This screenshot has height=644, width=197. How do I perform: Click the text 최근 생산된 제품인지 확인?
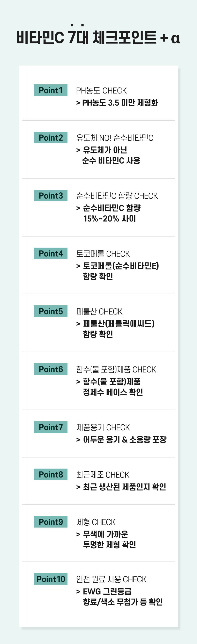(124, 486)
